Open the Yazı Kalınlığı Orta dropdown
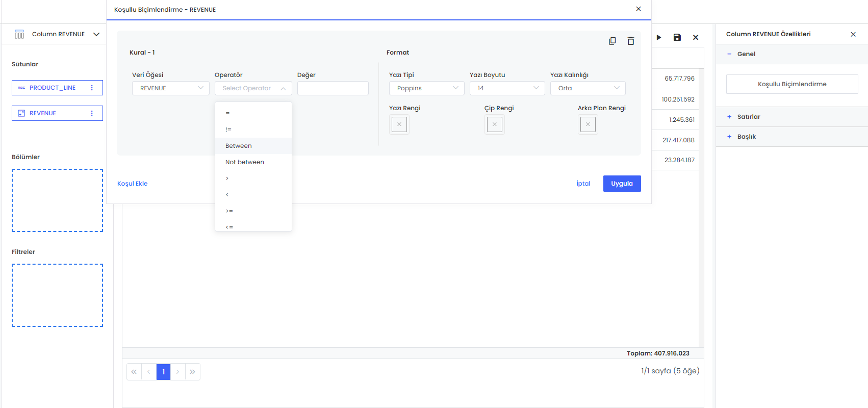Image resolution: width=868 pixels, height=408 pixels. pyautogui.click(x=588, y=88)
